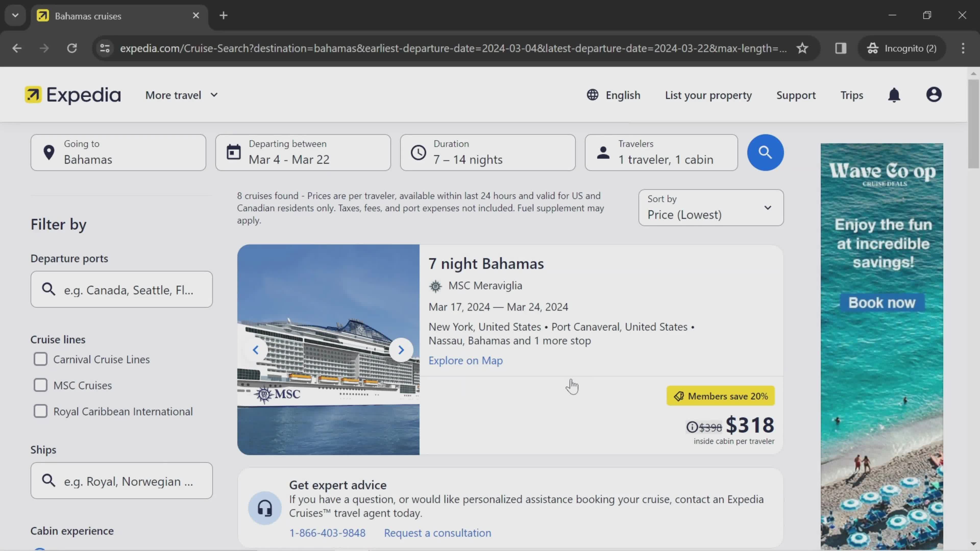The image size is (980, 551).
Task: Click the blue search button
Action: [x=765, y=153]
